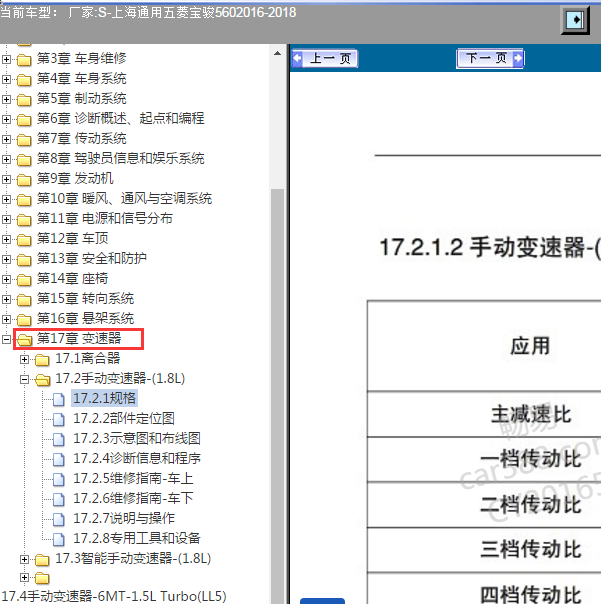Viewport: 601px width, 604px height.
Task: Click the 17.2.1.2 手动变速器 heading
Action: coord(490,247)
